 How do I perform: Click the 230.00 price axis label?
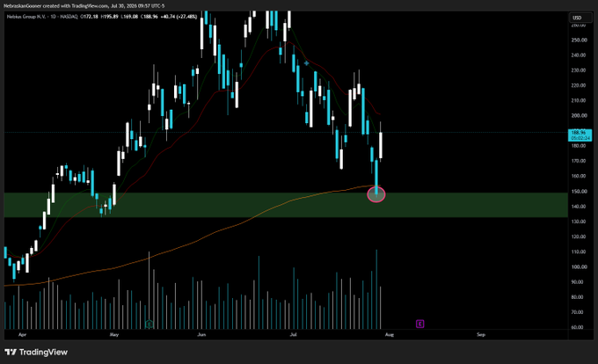[579, 70]
